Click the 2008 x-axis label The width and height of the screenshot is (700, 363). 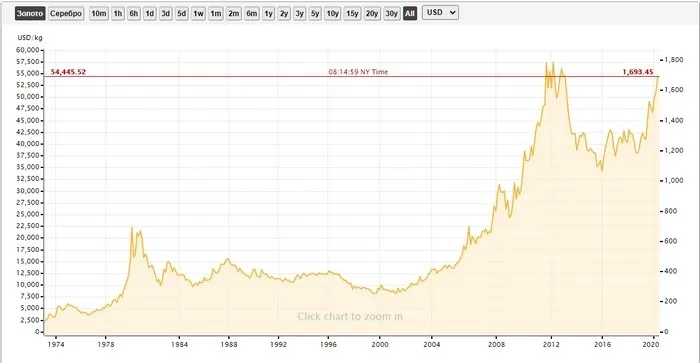click(496, 344)
